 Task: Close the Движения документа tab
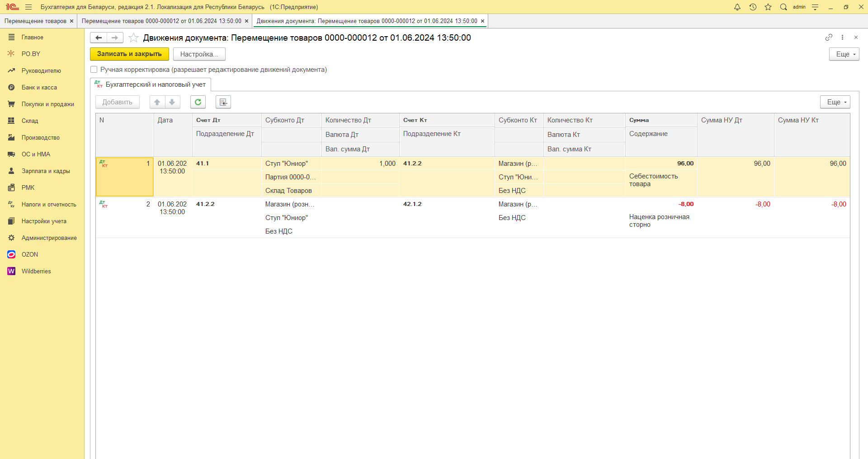(482, 21)
